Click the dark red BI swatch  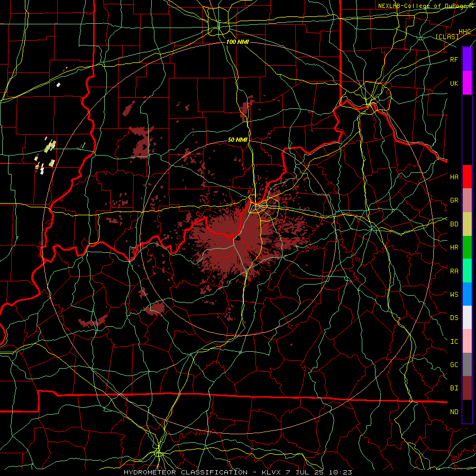point(467,388)
